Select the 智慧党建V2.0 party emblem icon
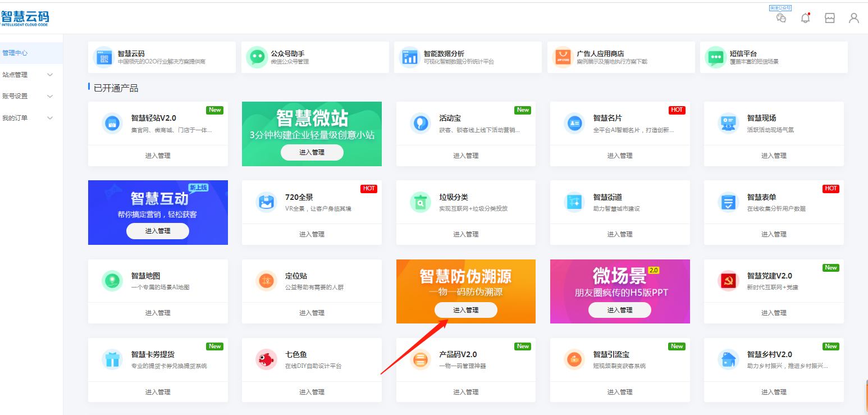 (x=728, y=281)
